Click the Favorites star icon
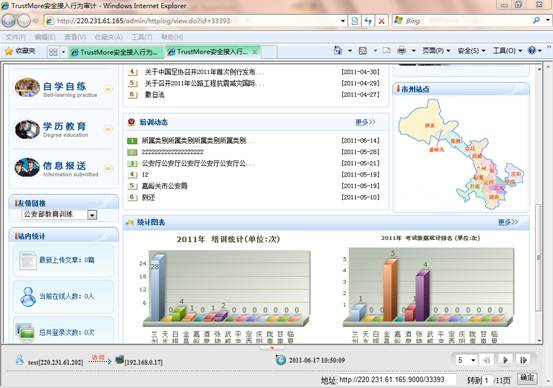 [9, 51]
